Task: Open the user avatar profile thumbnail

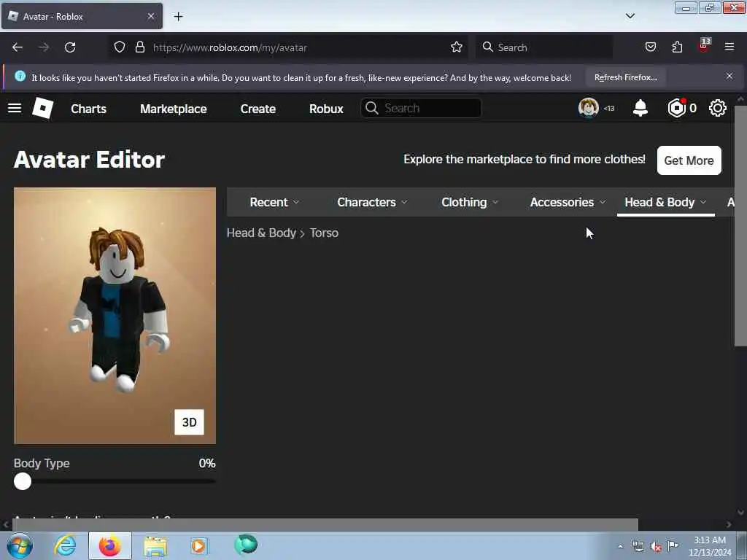Action: point(589,108)
